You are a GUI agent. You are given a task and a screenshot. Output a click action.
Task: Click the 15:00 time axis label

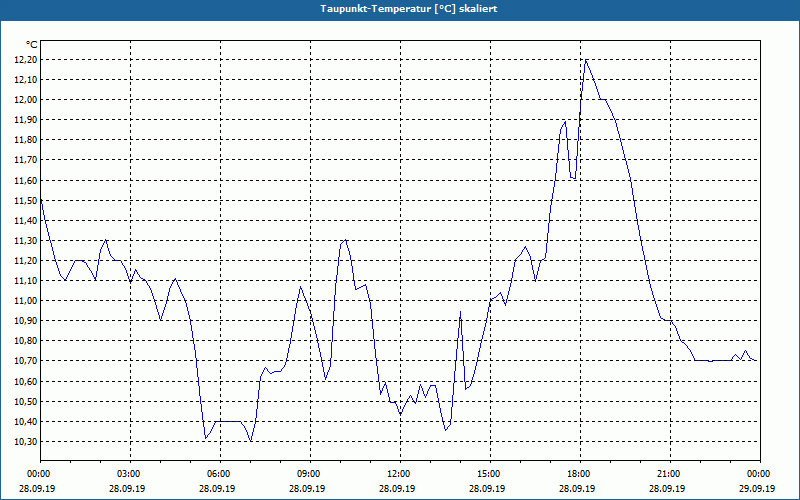click(490, 474)
